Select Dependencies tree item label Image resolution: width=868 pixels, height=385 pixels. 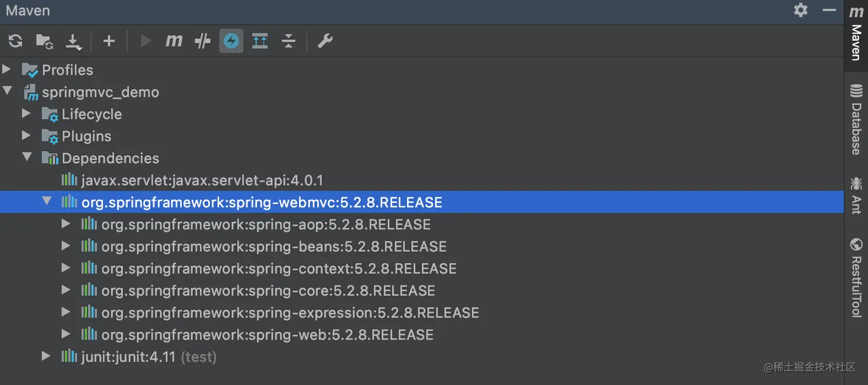point(111,158)
